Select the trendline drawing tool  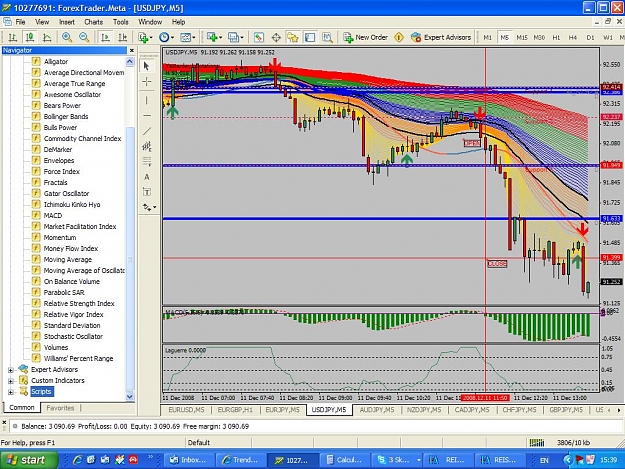pyautogui.click(x=147, y=131)
